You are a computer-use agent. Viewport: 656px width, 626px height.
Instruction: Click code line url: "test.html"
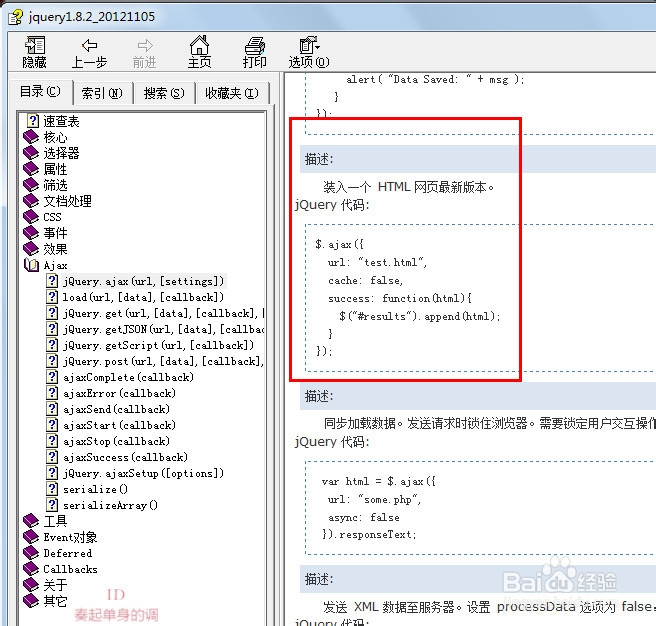pos(377,262)
